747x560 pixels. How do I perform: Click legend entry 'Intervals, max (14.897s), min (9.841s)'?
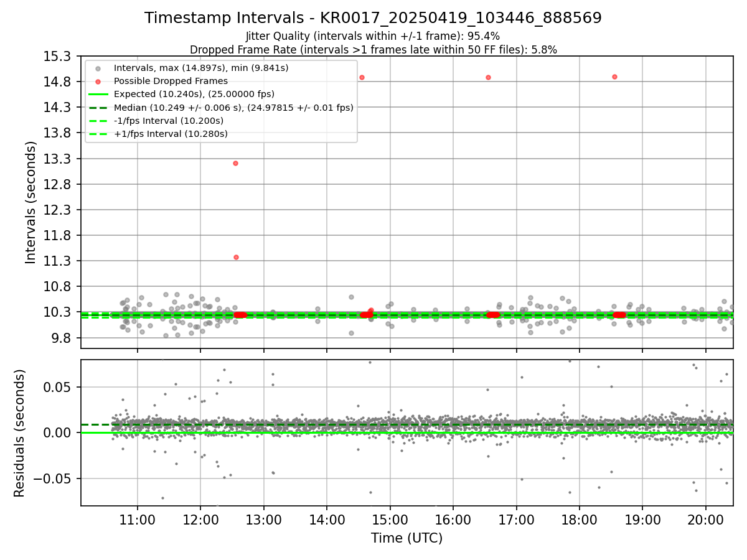tap(201, 68)
